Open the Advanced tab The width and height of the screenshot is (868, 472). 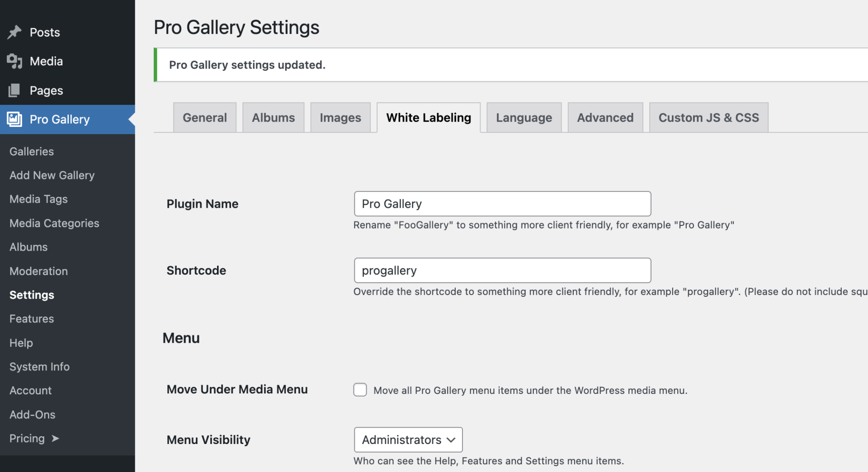605,117
